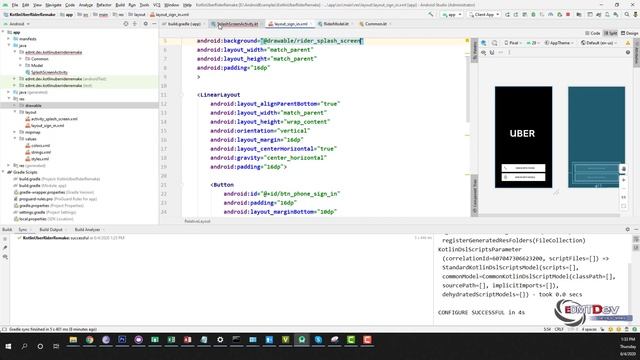Open File Explorer from the taskbar
640x360 pixels.
[x=73, y=340]
